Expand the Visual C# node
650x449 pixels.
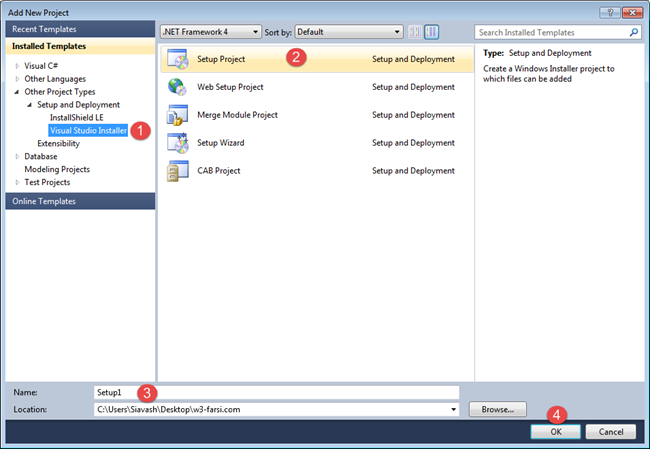click(x=17, y=66)
